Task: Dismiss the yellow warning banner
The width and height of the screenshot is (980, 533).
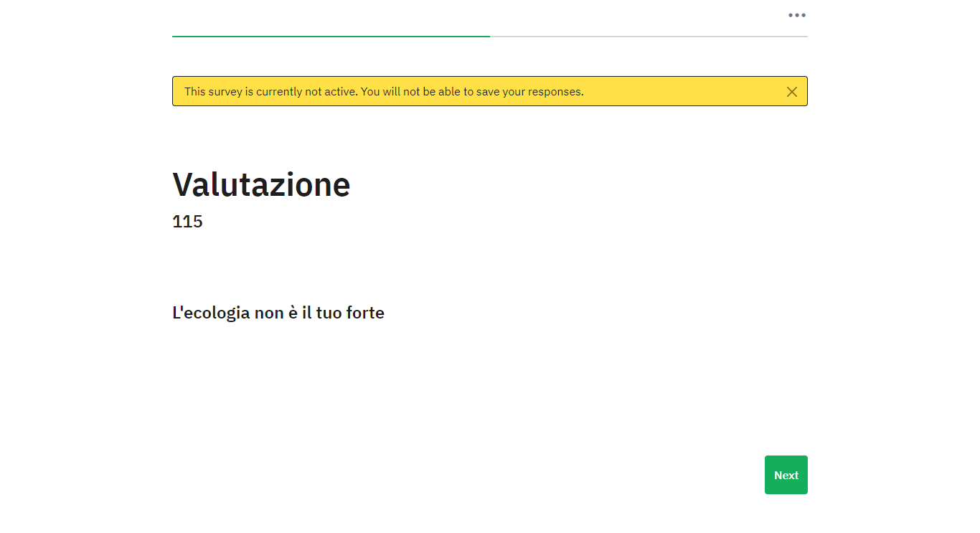Action: pyautogui.click(x=791, y=92)
